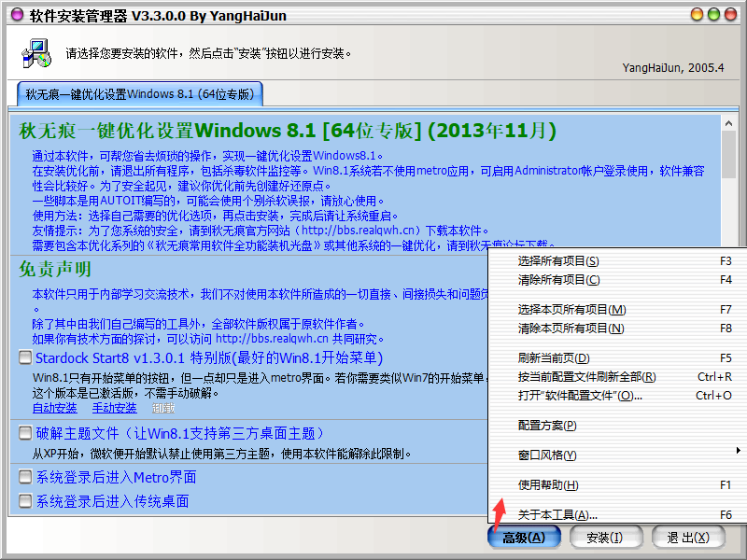This screenshot has width=747, height=560.
Task: Choose 清除所有项目(C) menu entry
Action: 617,280
